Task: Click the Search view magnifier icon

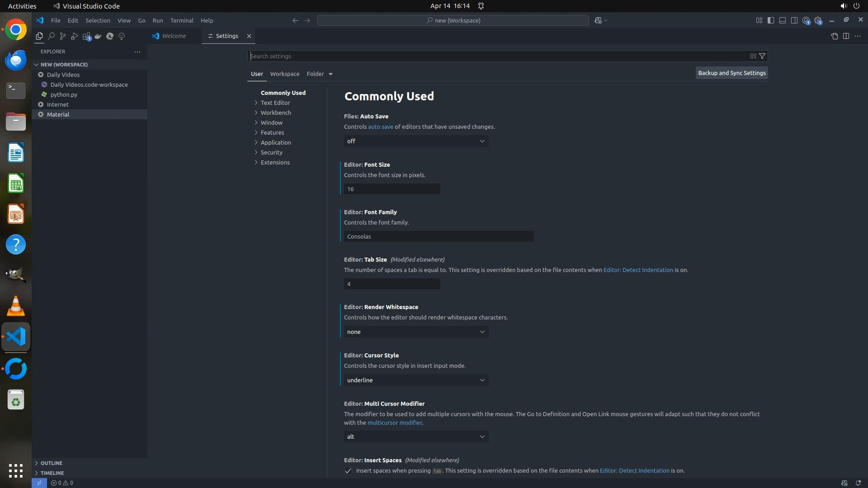Action: pyautogui.click(x=51, y=36)
